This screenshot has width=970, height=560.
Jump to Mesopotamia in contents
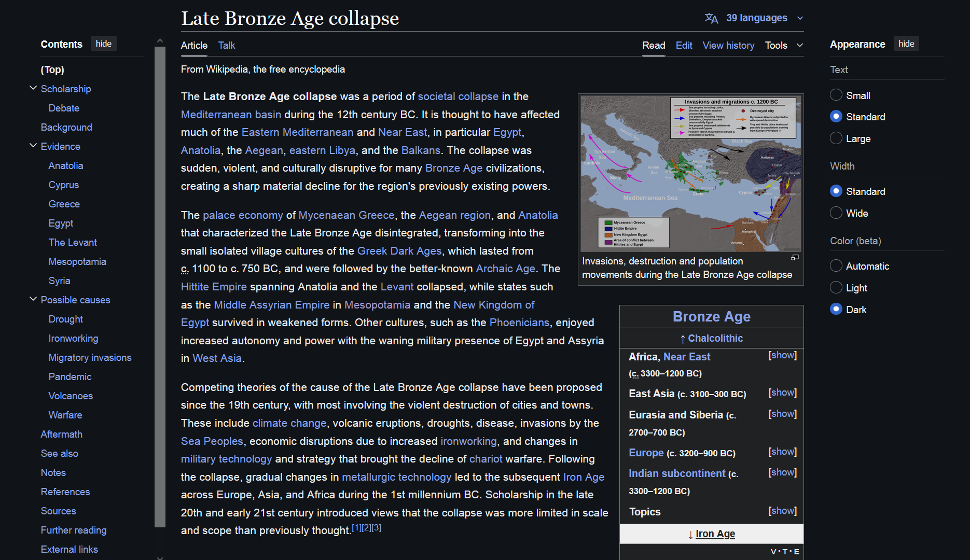[77, 261]
